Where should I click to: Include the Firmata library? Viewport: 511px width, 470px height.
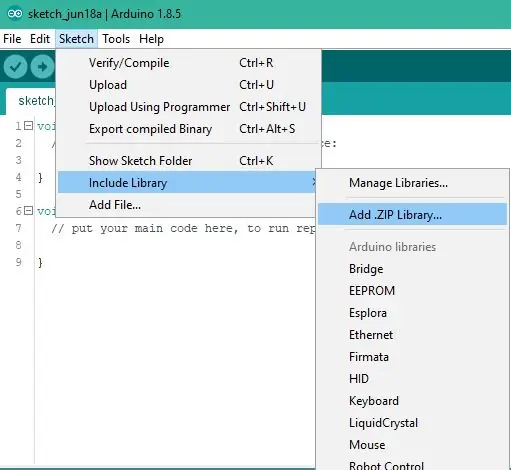tap(412, 357)
